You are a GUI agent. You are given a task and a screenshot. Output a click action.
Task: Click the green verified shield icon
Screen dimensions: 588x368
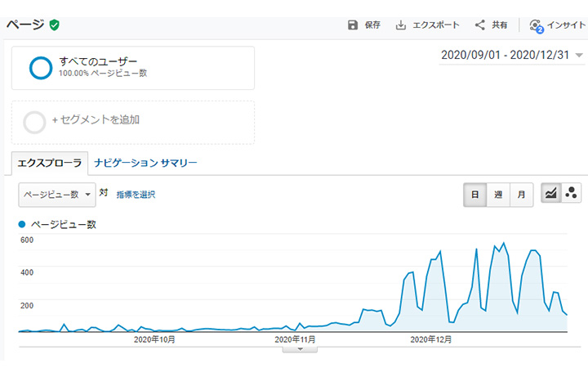55,25
